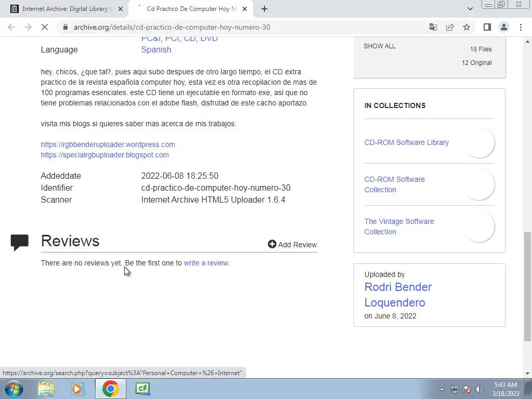The width and height of the screenshot is (532, 399).
Task: Open the specialrgbuploader.blogspot.com link
Action: click(x=105, y=155)
